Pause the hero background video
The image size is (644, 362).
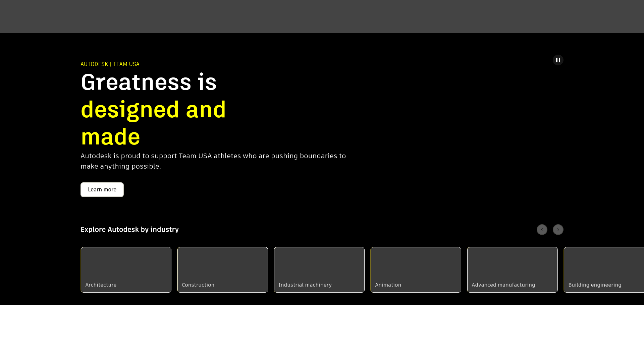tap(558, 60)
